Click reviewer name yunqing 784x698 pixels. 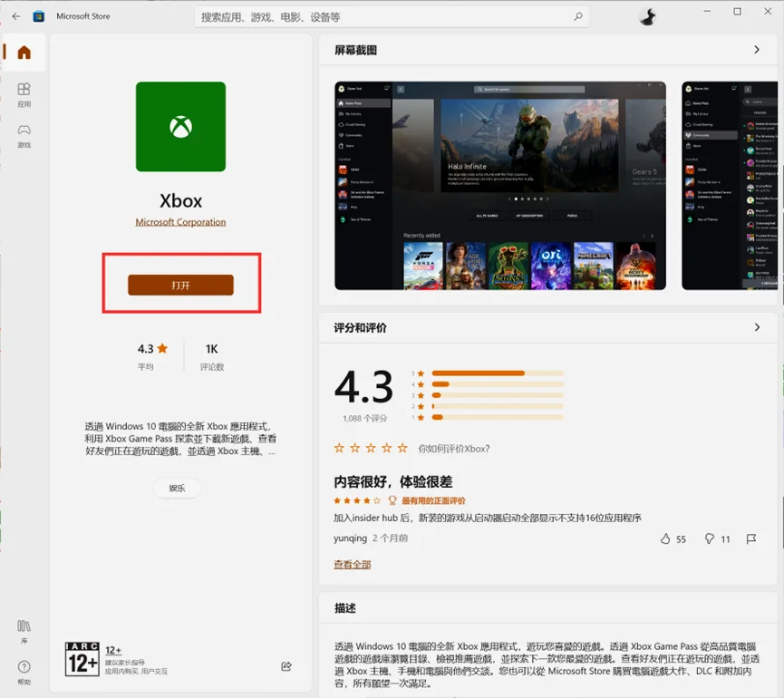[351, 538]
